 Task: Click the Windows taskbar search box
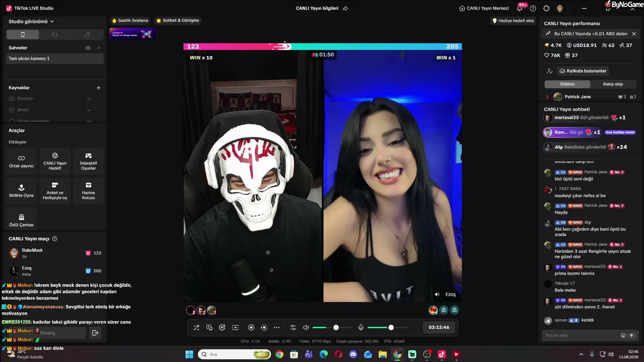pos(234,354)
